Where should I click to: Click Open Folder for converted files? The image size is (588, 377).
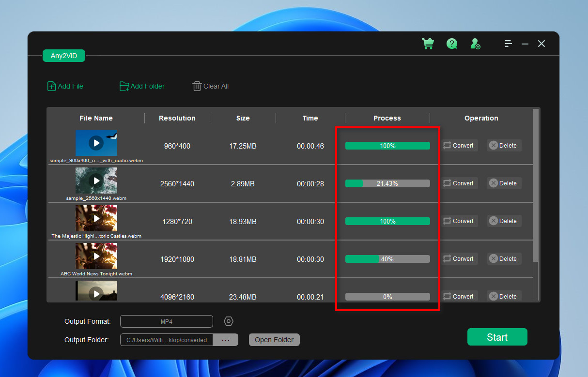coord(274,339)
